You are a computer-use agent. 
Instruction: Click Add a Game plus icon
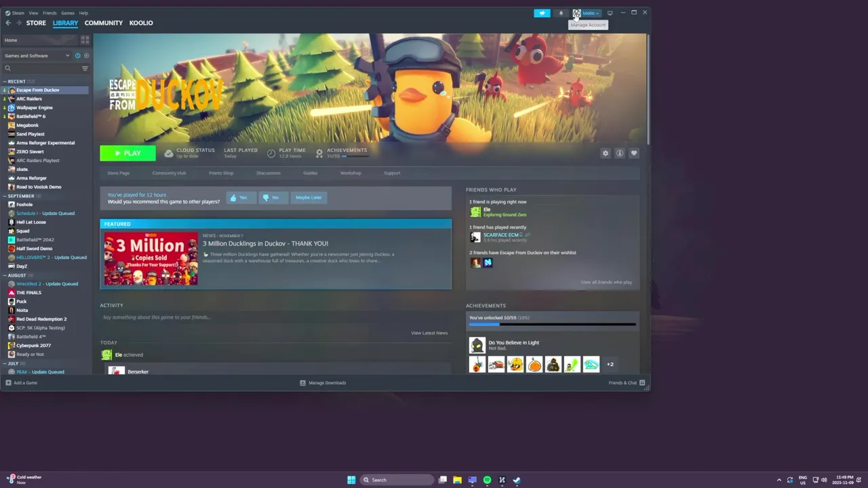coord(8,383)
